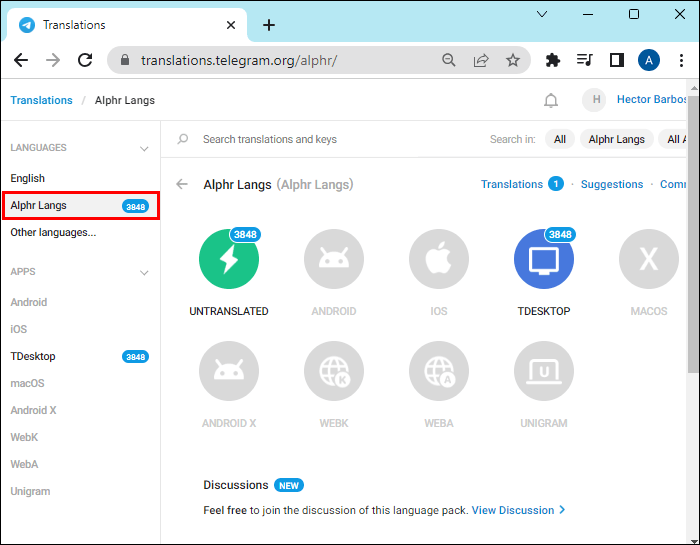Screen dimensions: 700x545
Task: Open the macOS X icon
Action: (x=649, y=259)
